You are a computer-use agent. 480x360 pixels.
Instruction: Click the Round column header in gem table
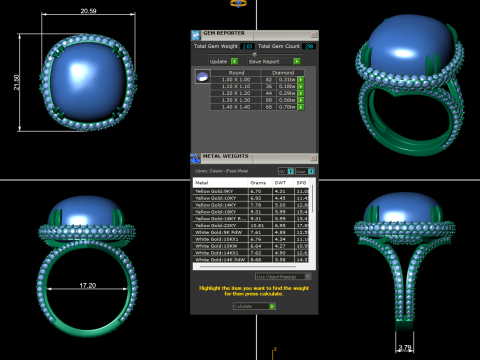click(236, 73)
